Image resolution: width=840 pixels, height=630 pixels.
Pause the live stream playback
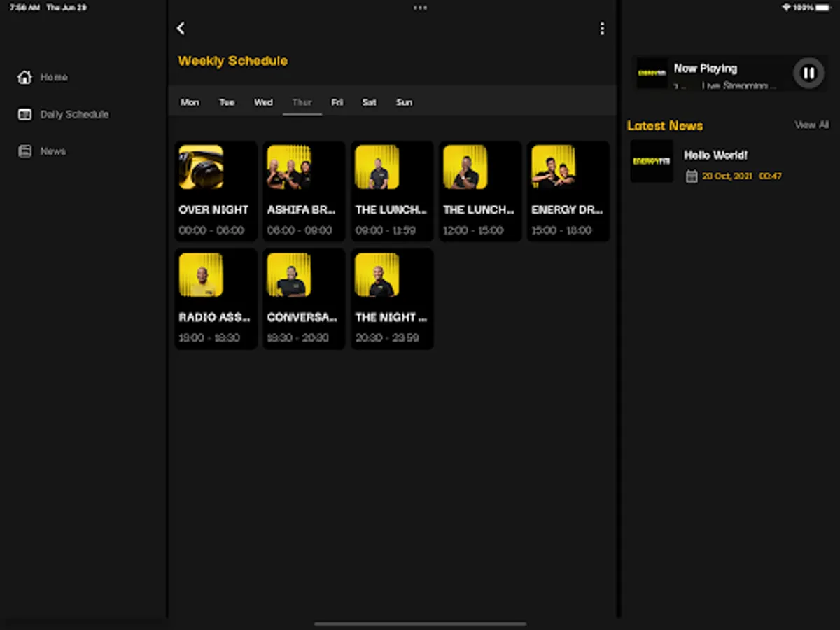[808, 73]
